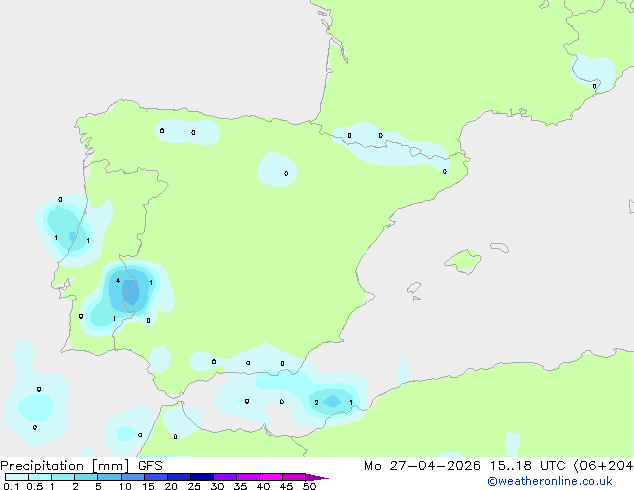Click Ibiza island outline on the map
This screenshot has height=490, width=634.
click(414, 288)
